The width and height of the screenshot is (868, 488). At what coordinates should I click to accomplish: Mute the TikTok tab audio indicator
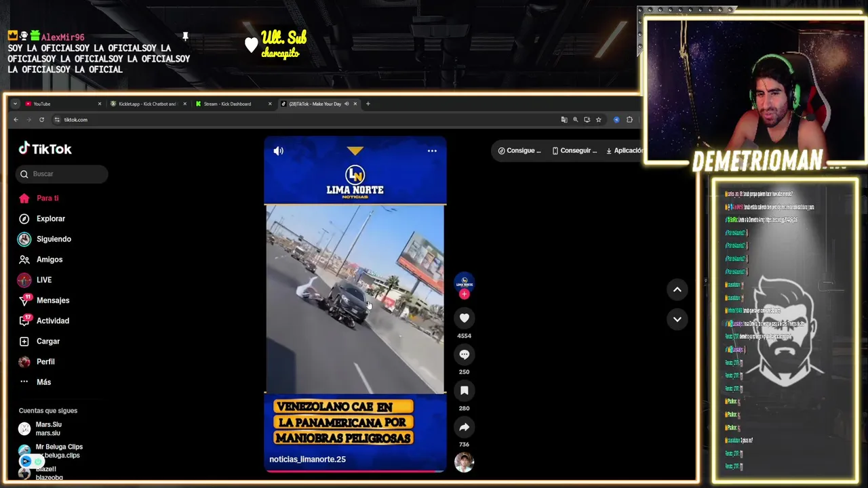click(347, 104)
